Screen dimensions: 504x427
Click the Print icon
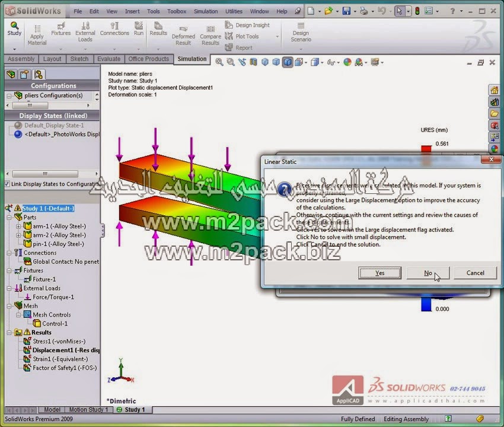[x=364, y=11]
